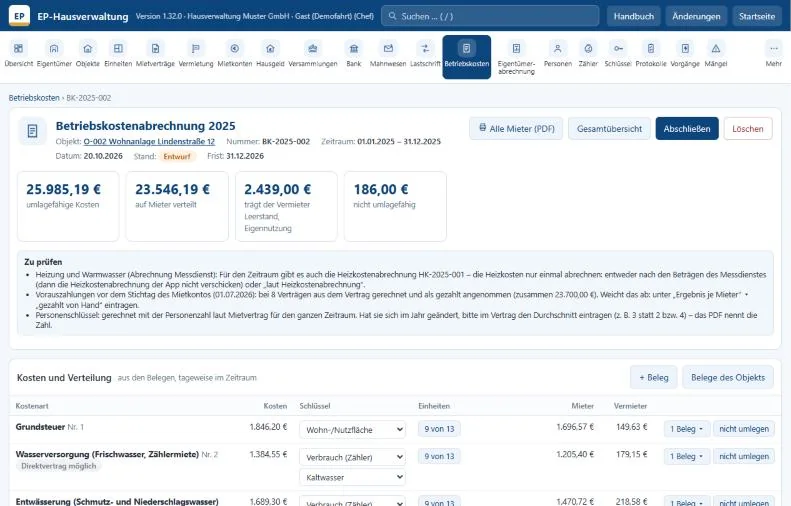Screen dimensions: 791x506
Task: Open the Einheiten section
Action: [118, 54]
